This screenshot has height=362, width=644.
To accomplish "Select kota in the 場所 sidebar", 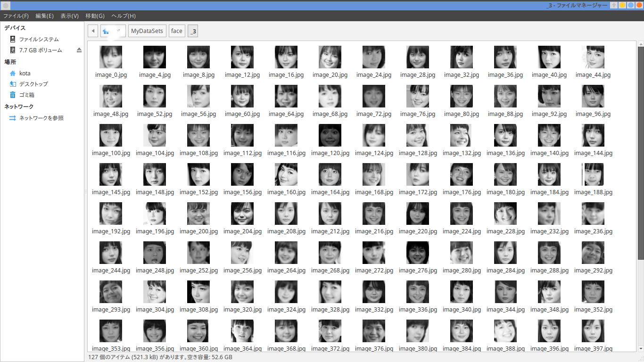I will 26,73.
